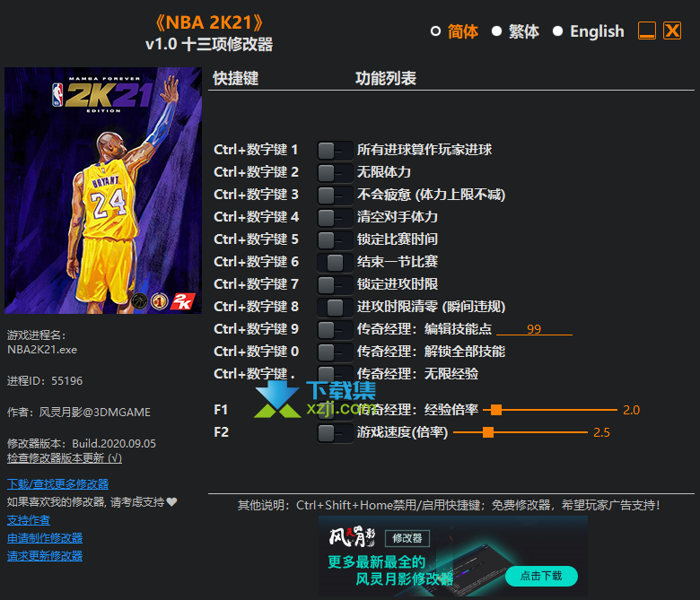Enable 无限体力 toggle
Viewport: 700px width, 600px height.
click(335, 172)
